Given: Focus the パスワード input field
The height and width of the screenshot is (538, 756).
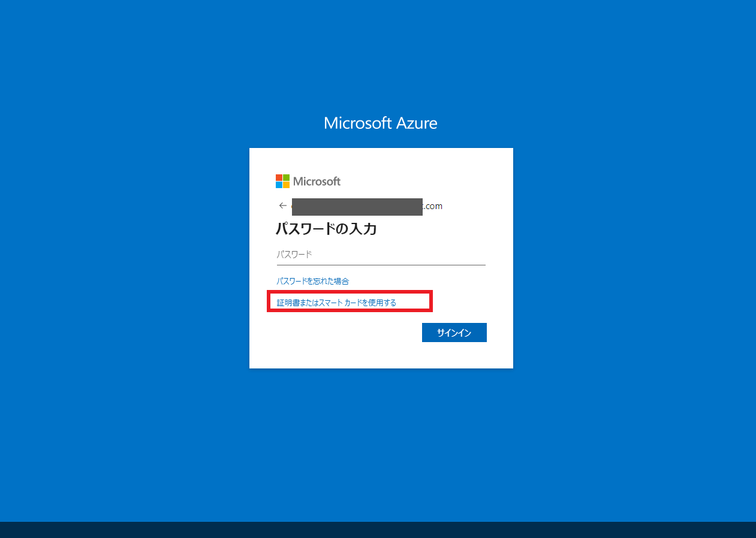Looking at the screenshot, I should 381,255.
